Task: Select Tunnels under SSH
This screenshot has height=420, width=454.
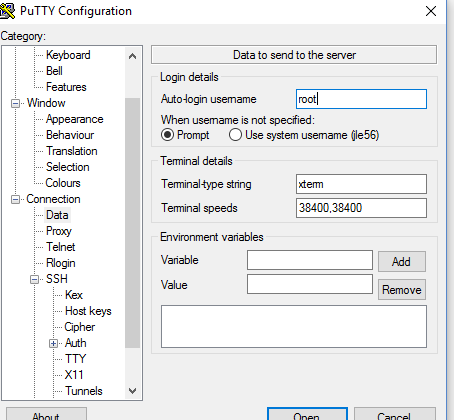Action: tap(84, 391)
